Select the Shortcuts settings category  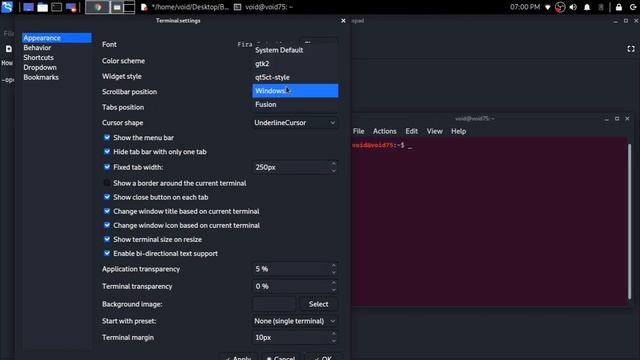point(57,58)
